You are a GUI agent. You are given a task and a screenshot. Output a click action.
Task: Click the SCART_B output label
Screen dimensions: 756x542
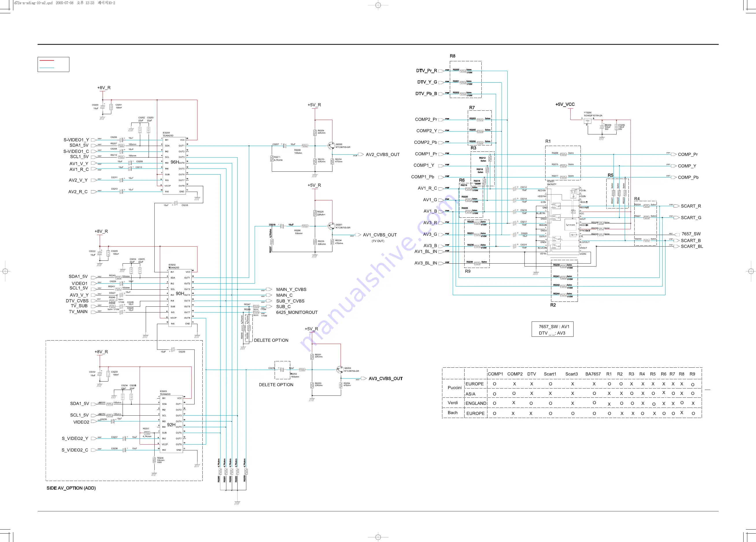(x=691, y=241)
